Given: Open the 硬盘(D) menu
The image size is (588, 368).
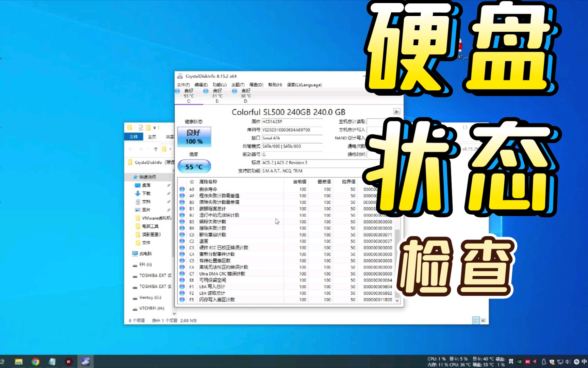Looking at the screenshot, I should coord(256,85).
